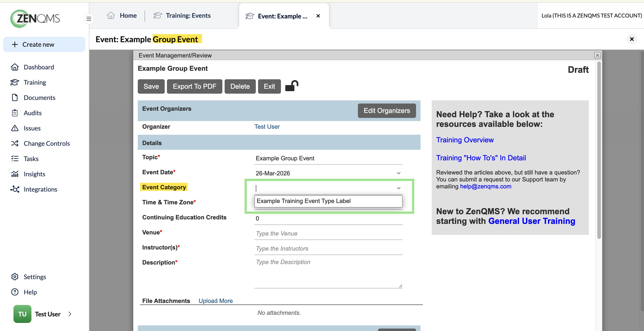Screen dimensions: 644x331
Task: Click Upload More for attachments
Action: (215, 301)
